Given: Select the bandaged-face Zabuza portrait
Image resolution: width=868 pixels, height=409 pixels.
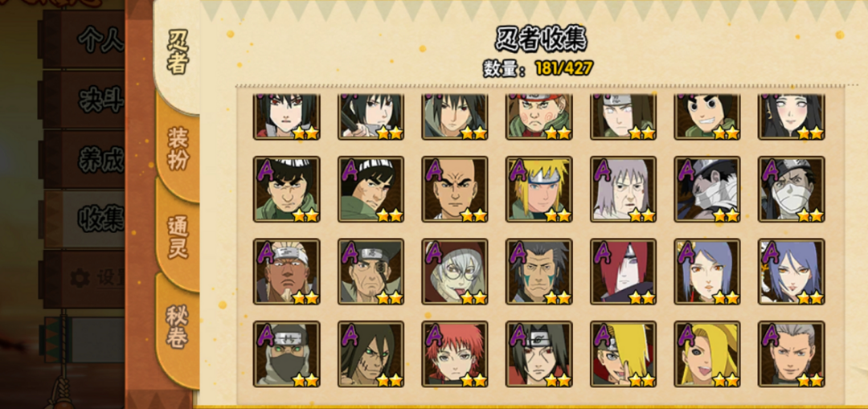Looking at the screenshot, I should pos(707,190).
